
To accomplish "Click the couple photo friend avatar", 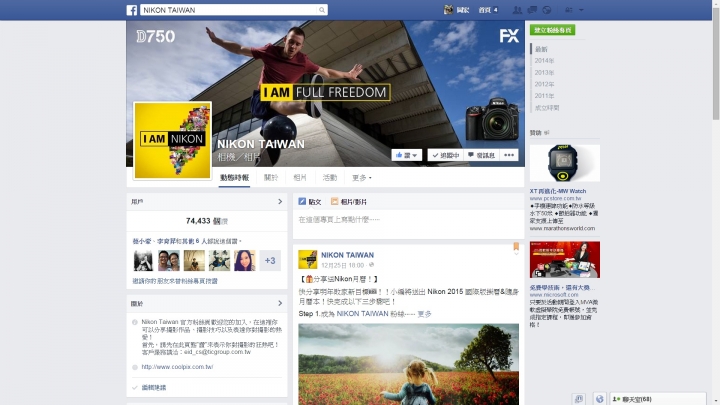I will click(169, 260).
